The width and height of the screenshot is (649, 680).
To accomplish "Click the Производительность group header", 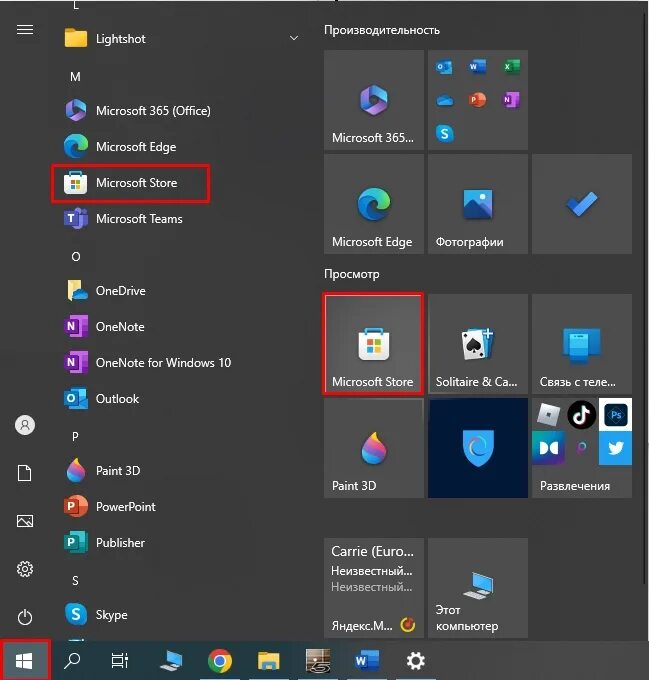I will point(382,30).
